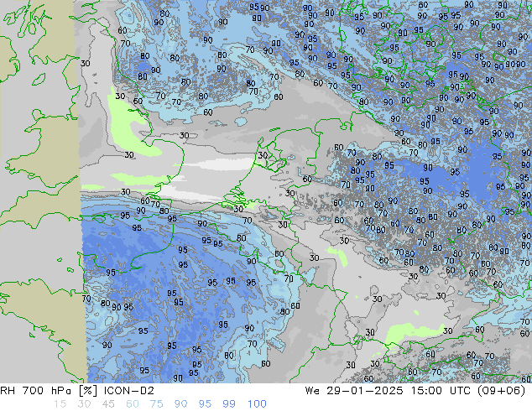Select legend value 75 in color scale
The height and width of the screenshot is (411, 532).
click(156, 404)
